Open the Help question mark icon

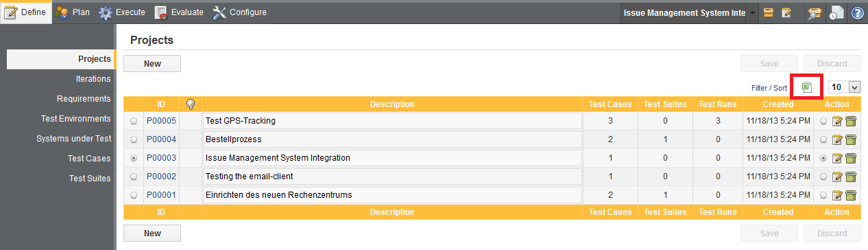(858, 13)
